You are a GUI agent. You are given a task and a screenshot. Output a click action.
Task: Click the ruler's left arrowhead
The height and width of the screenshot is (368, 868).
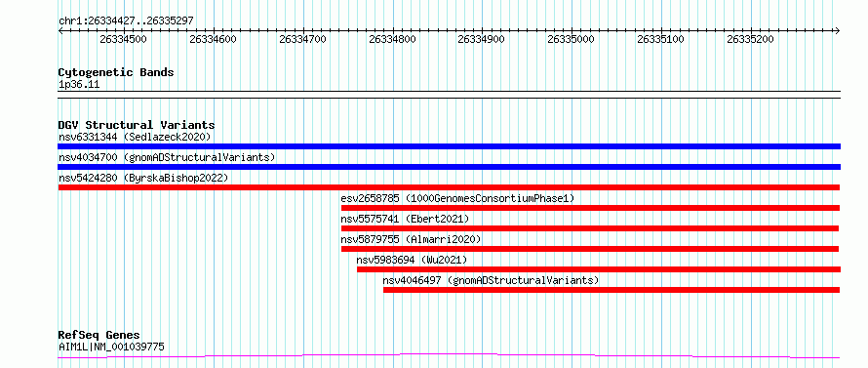click(x=60, y=30)
